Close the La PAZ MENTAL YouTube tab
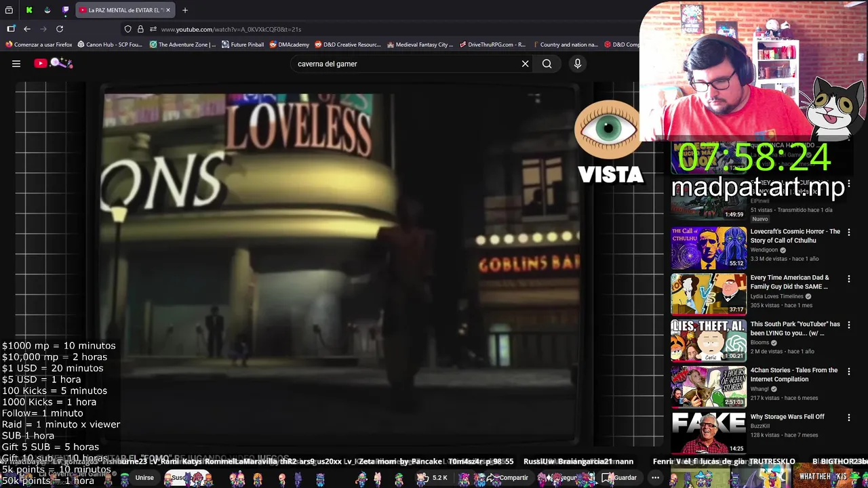The height and width of the screenshot is (488, 868). (168, 10)
